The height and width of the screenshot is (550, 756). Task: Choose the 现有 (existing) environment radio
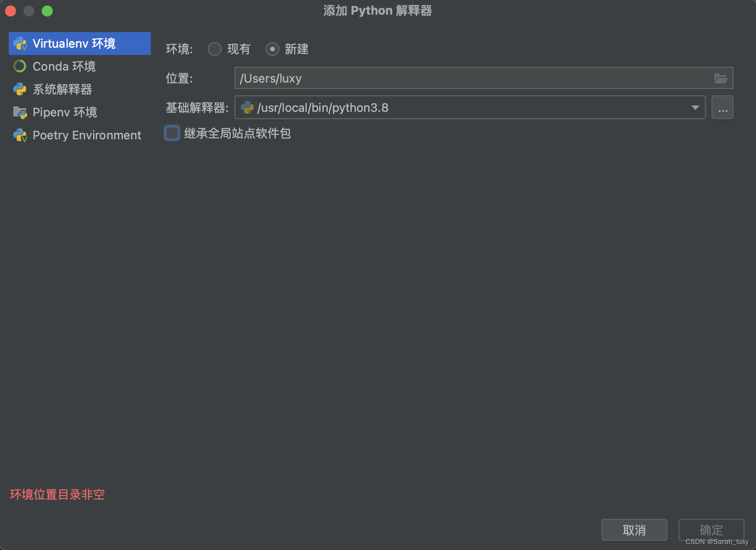215,49
